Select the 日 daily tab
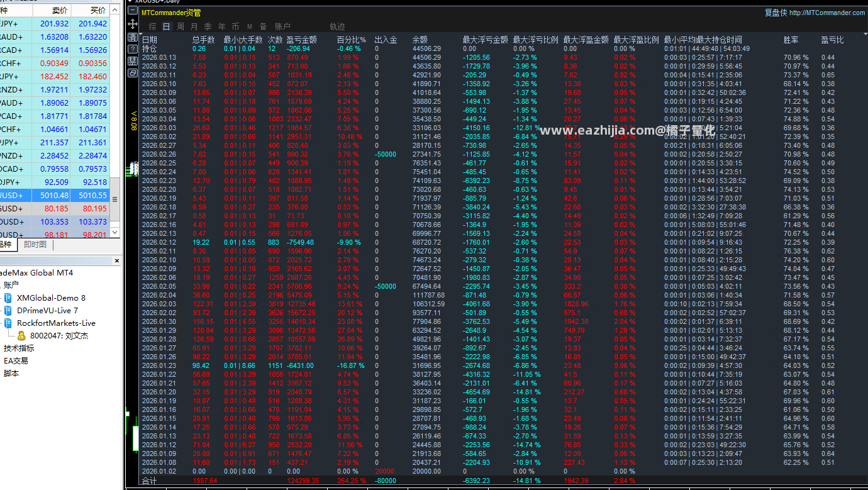 pyautogui.click(x=166, y=26)
